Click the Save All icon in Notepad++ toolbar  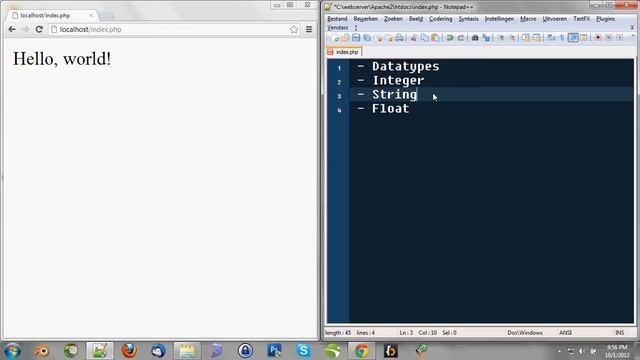[x=367, y=38]
